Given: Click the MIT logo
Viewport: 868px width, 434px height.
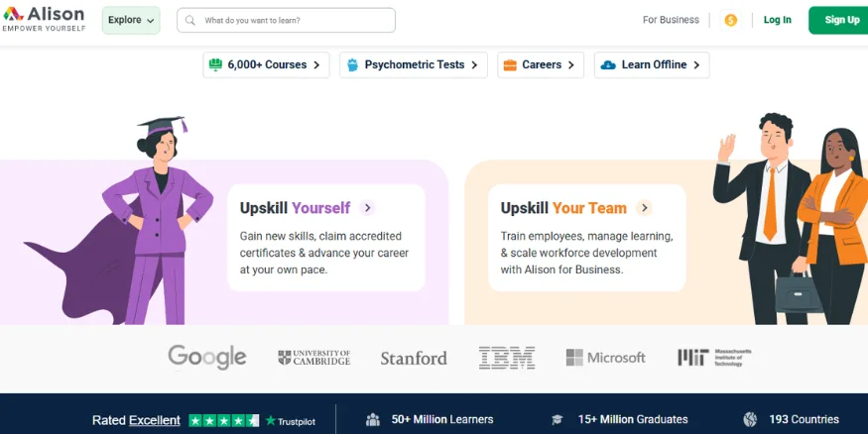Looking at the screenshot, I should point(714,358).
